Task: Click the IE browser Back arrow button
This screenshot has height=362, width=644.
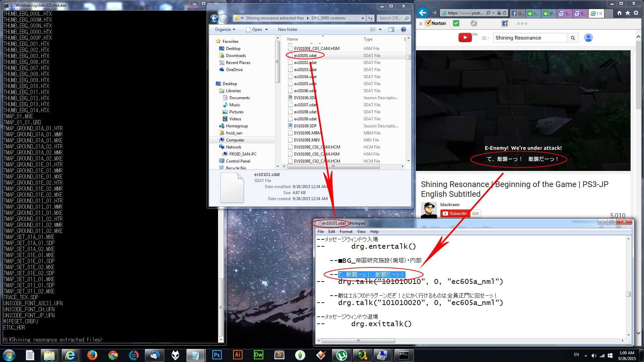Action: point(423,13)
